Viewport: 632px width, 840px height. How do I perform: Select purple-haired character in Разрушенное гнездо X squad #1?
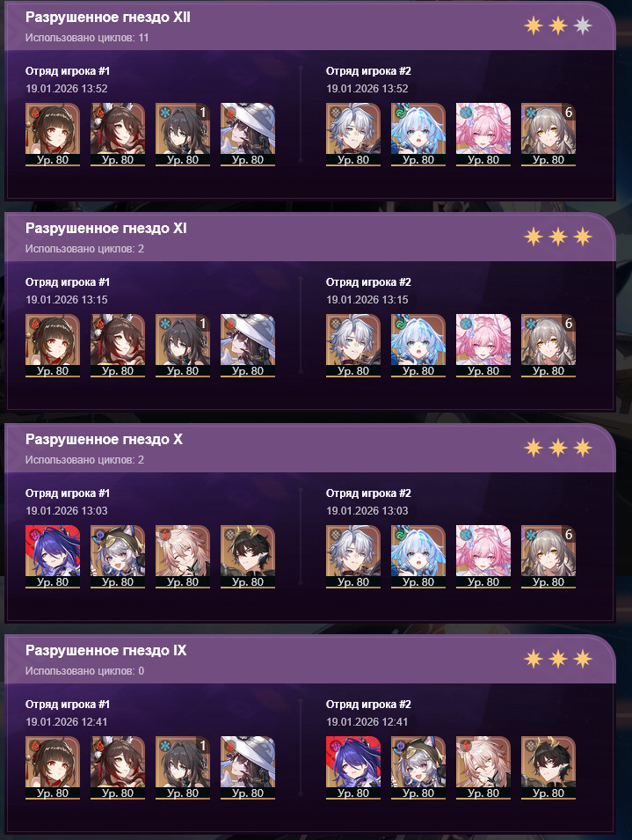point(53,557)
